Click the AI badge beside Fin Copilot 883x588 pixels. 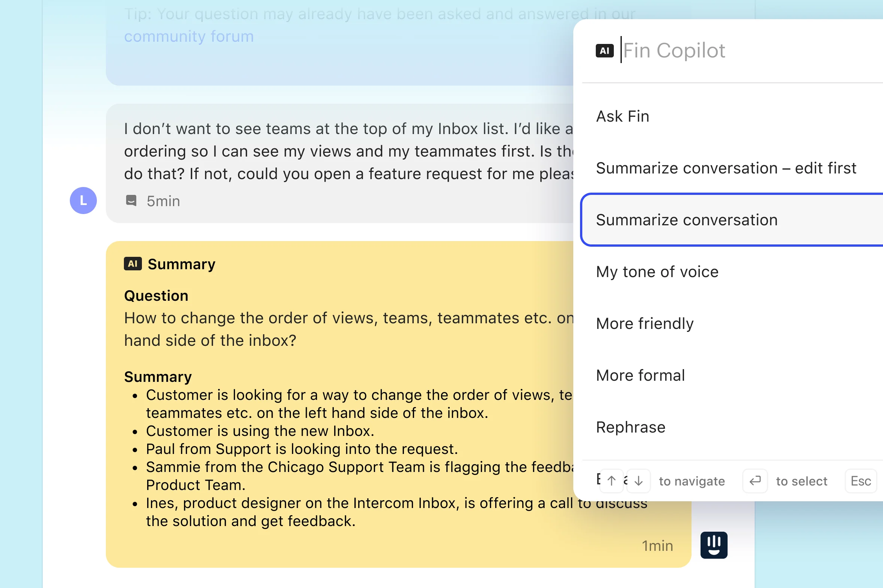pos(604,51)
